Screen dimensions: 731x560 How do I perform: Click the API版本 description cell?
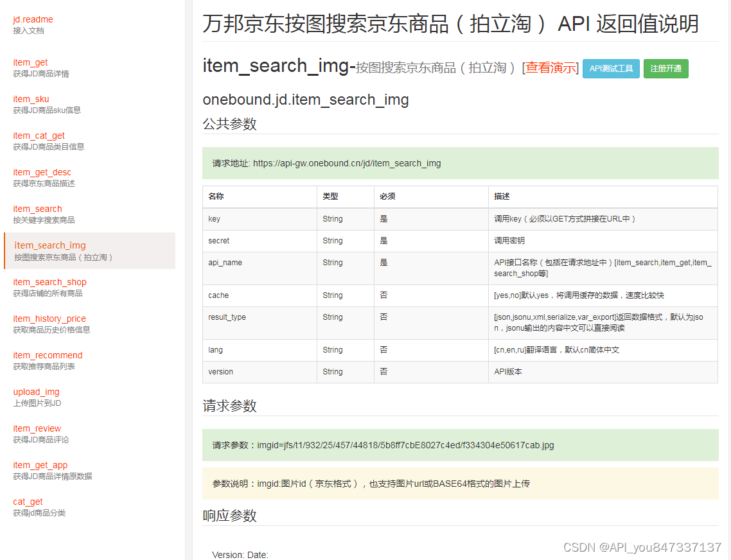click(603, 372)
